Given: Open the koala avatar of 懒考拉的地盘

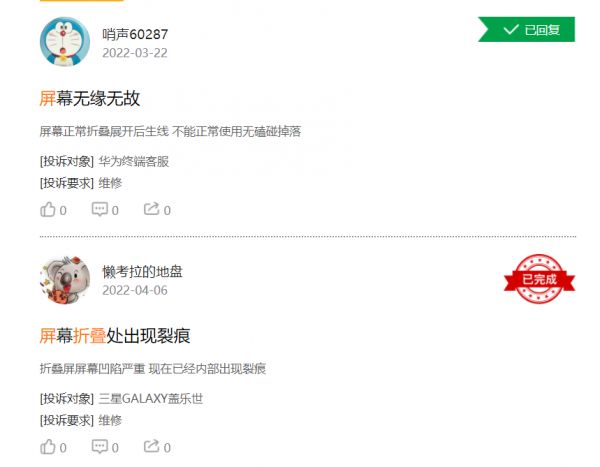Looking at the screenshot, I should (65, 280).
